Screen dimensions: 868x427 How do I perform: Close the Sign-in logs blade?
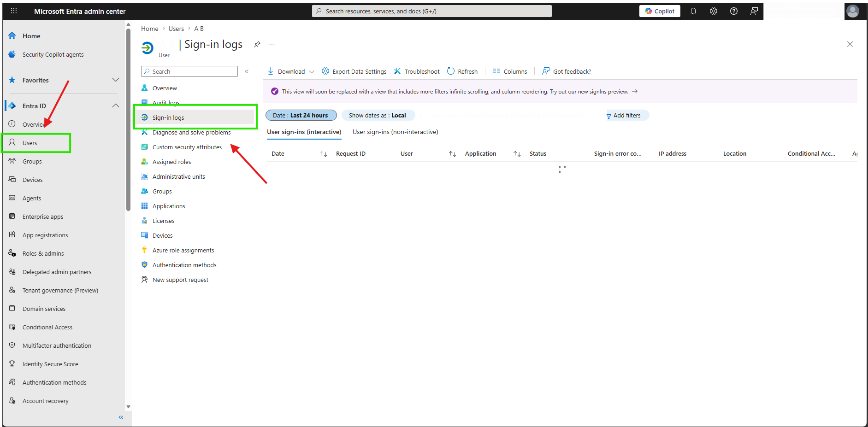[850, 44]
